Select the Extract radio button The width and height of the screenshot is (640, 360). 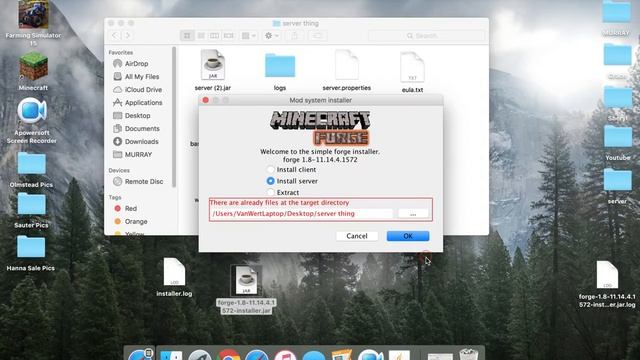271,192
